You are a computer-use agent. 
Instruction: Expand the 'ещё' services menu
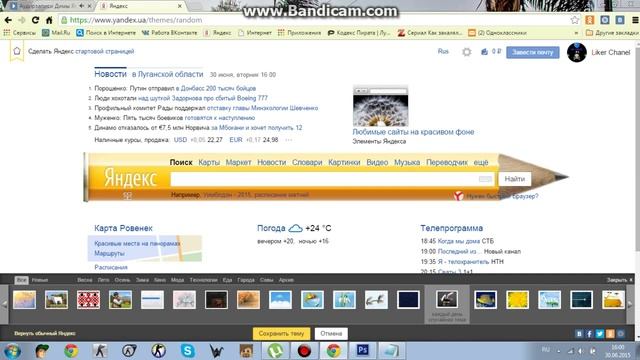coord(481,162)
